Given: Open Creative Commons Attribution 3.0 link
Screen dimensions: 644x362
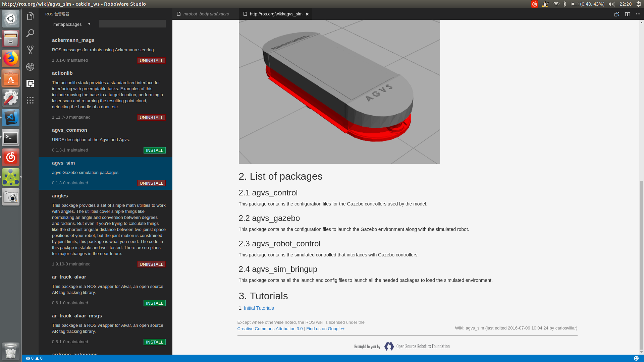Looking at the screenshot, I should [x=270, y=329].
